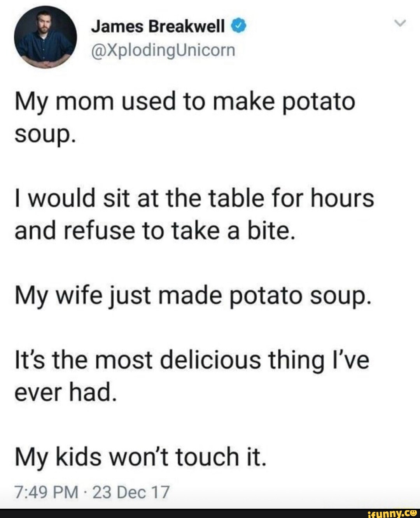This screenshot has width=420, height=518.
Task: Click the line "I would sit at the table for hours"
Action: pyautogui.click(x=194, y=198)
